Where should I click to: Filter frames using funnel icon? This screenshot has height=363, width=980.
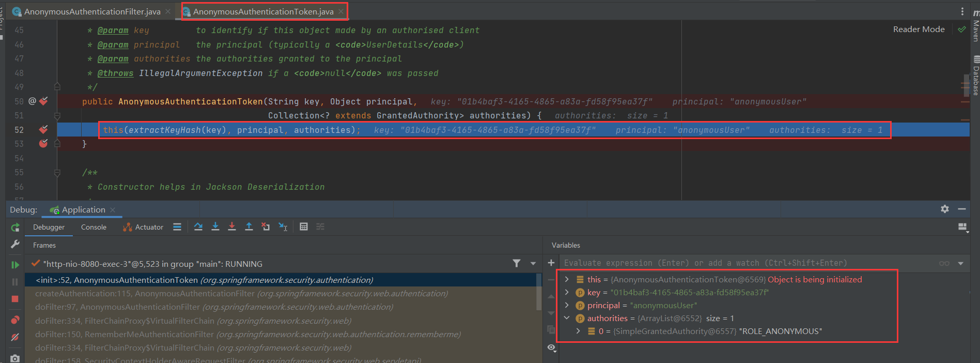point(516,263)
